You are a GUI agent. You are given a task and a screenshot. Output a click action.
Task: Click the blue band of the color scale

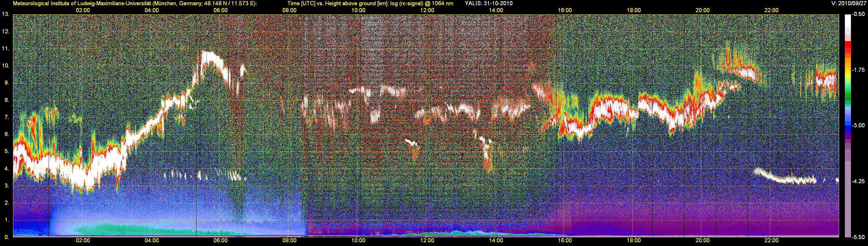[847, 125]
